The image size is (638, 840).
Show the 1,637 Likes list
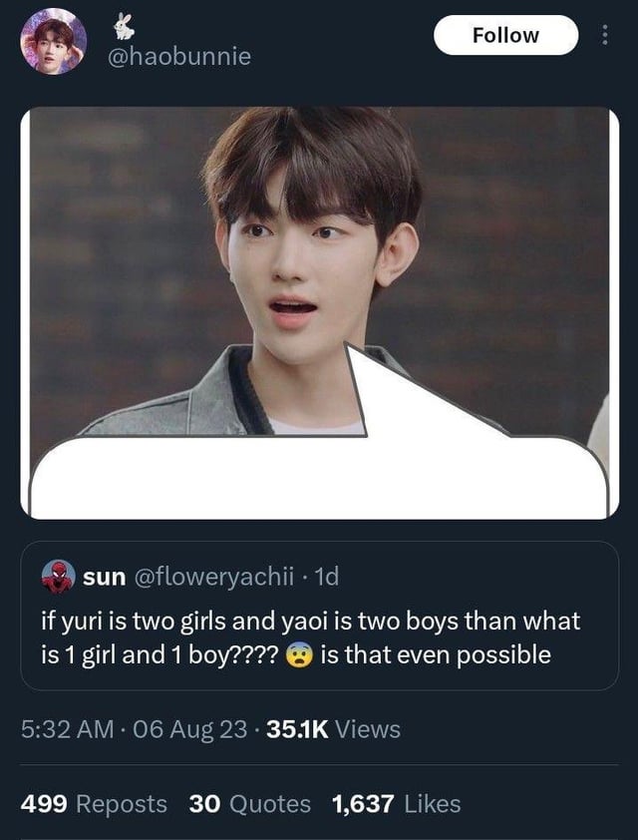point(396,804)
